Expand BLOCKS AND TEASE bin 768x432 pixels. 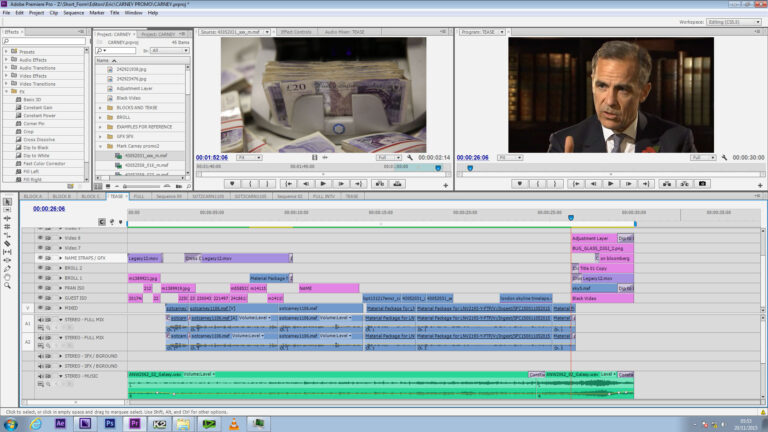point(100,108)
